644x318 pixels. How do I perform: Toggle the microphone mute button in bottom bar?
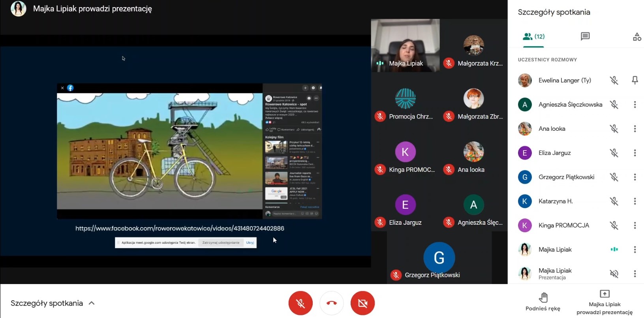coord(300,303)
